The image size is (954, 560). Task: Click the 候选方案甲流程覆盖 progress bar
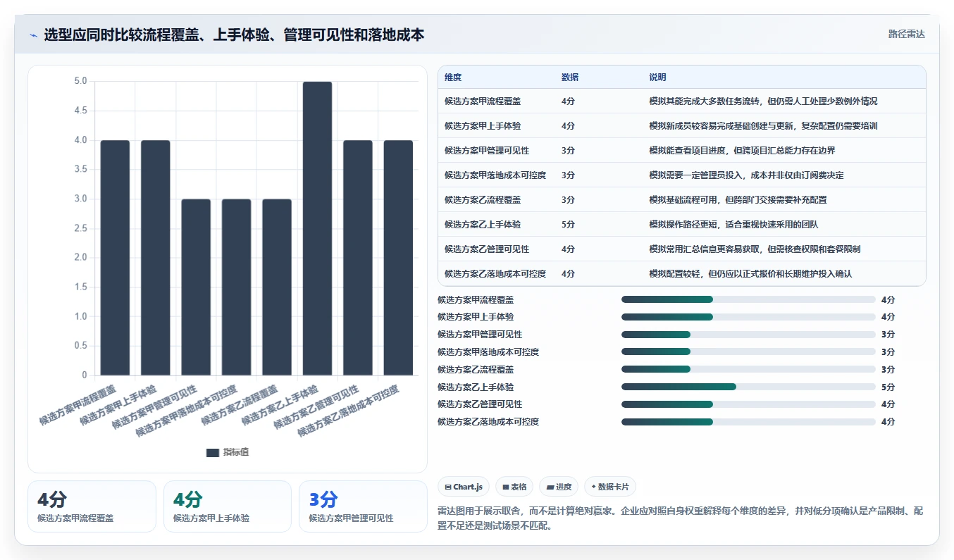[x=748, y=299]
